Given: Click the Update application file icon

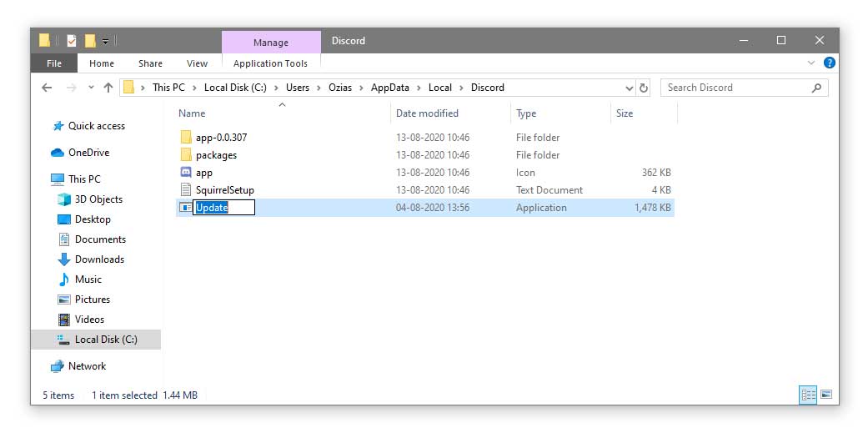Looking at the screenshot, I should [185, 208].
